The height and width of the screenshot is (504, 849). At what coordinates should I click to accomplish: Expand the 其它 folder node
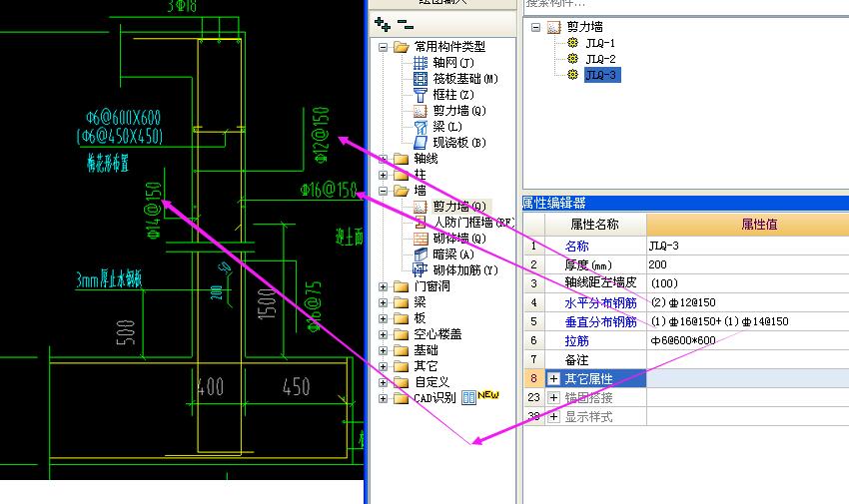[383, 366]
